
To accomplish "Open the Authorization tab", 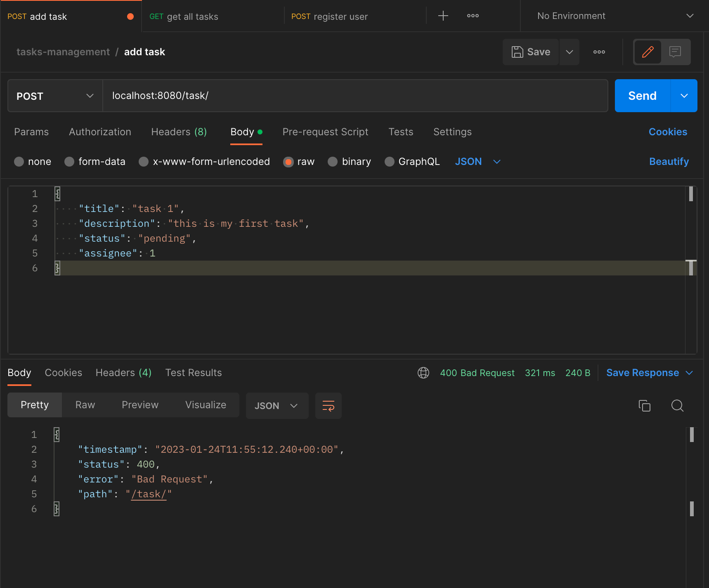I will 100,132.
